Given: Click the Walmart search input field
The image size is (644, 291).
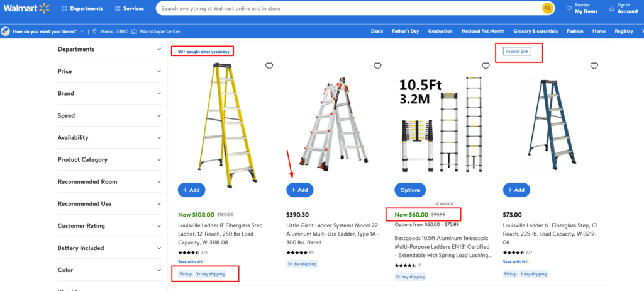Looking at the screenshot, I should click(346, 9).
